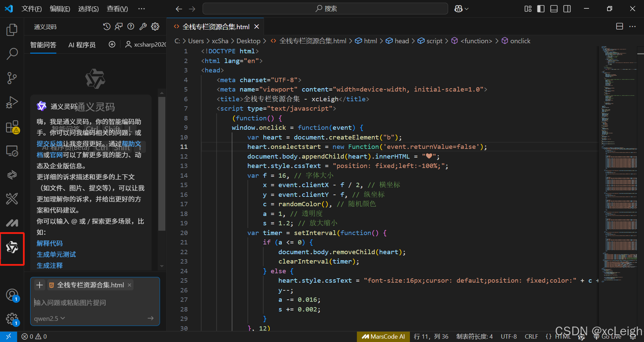Screen dimensions: 644x342
Task: Toggle the secondary side bar
Action: pos(567,9)
